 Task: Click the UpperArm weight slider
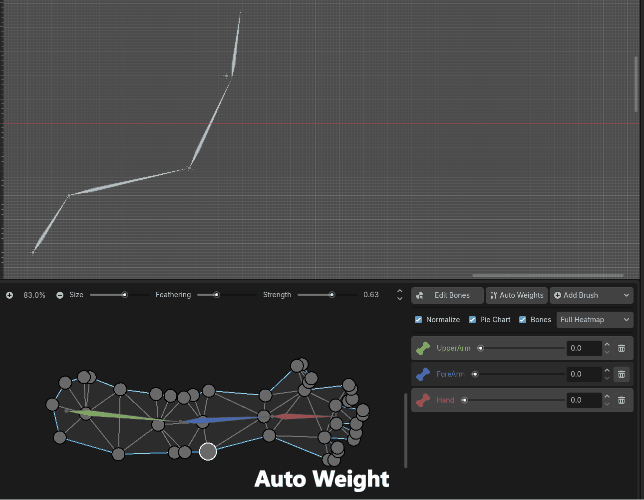point(520,348)
